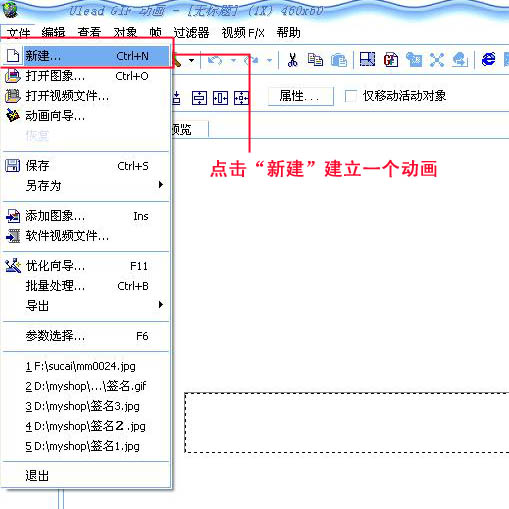This screenshot has width=509, height=509.
Task: Click the Cut scissors icon in toolbar
Action: click(x=292, y=60)
